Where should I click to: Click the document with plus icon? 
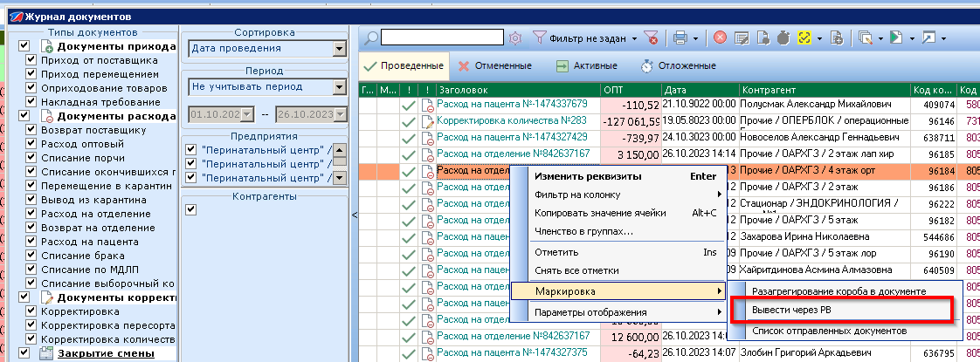pyautogui.click(x=837, y=38)
